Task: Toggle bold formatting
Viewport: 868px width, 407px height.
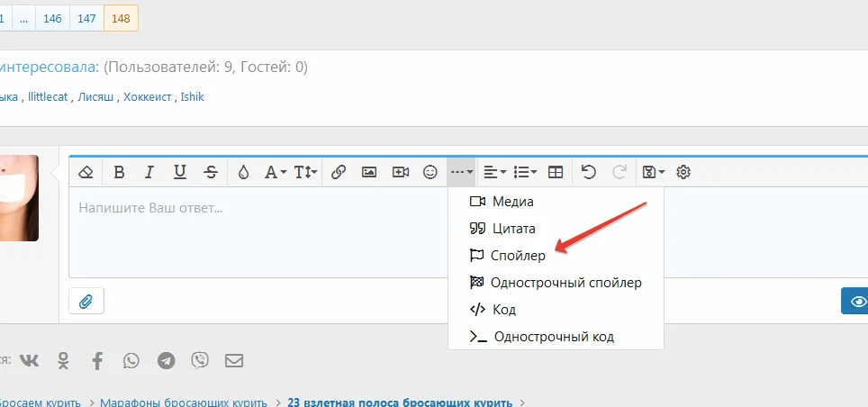Action: (x=119, y=172)
